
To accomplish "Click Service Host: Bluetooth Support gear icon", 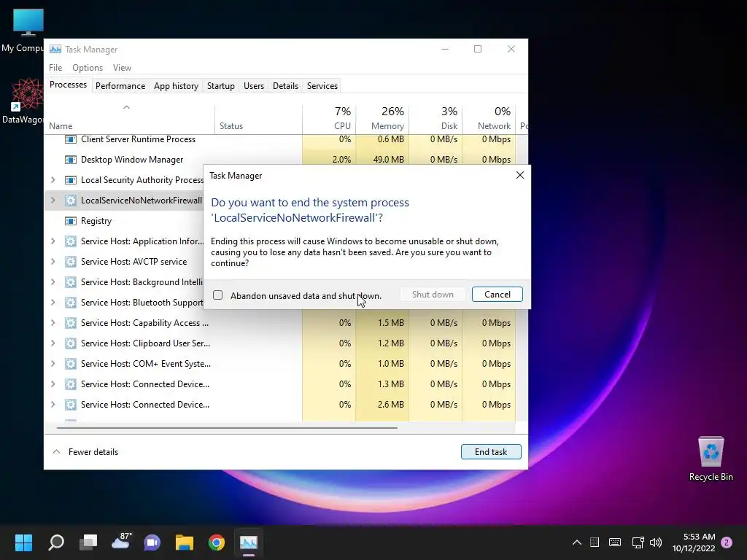I will [x=71, y=303].
